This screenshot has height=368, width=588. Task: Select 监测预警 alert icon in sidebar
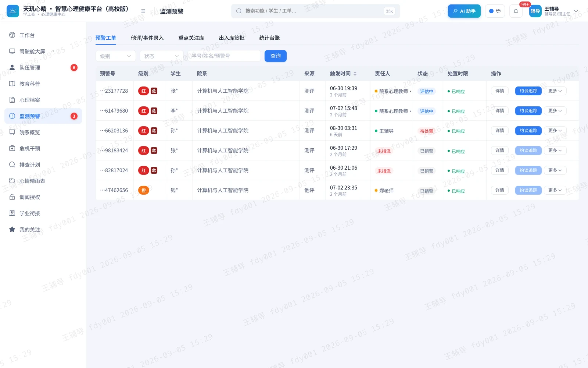(12, 116)
